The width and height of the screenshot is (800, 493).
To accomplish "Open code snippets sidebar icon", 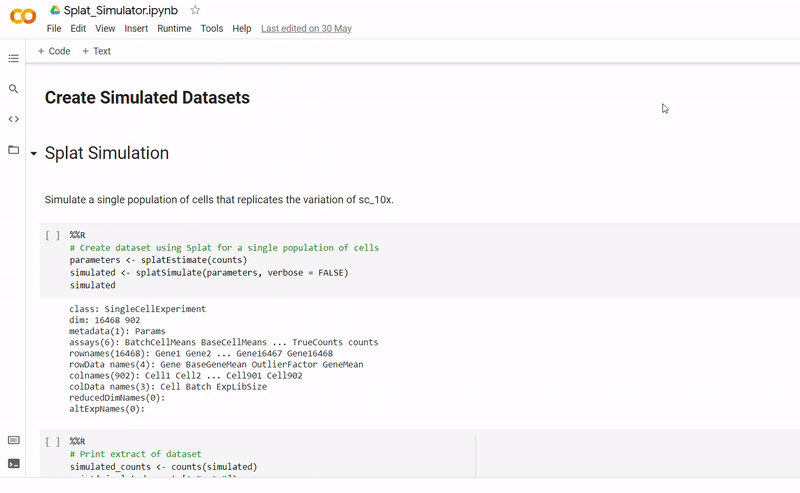I will coord(14,119).
